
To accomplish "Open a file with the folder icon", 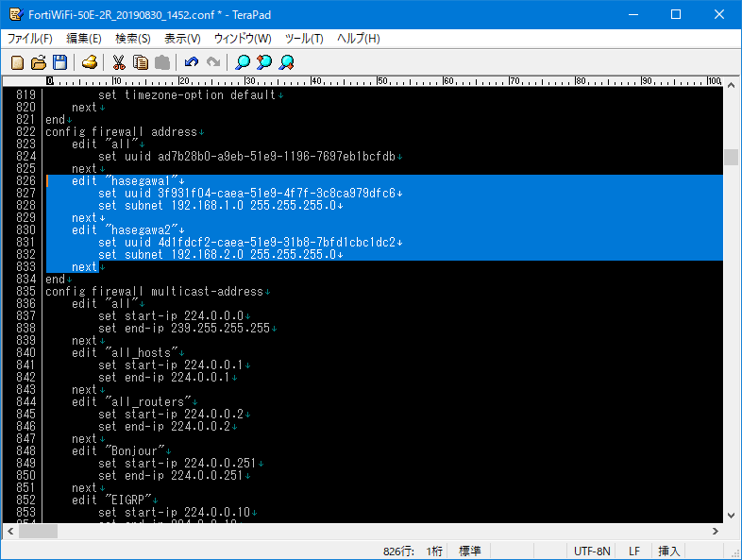I will (39, 62).
